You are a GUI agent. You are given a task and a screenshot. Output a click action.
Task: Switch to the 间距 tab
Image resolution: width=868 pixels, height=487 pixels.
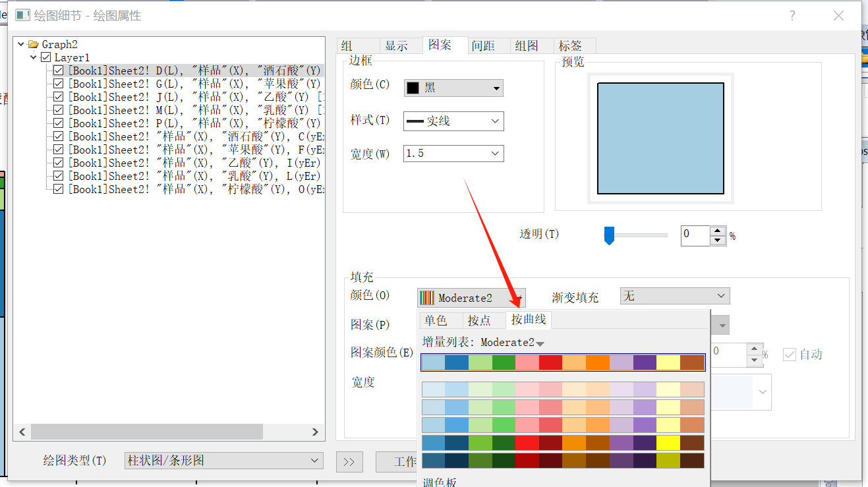click(483, 45)
